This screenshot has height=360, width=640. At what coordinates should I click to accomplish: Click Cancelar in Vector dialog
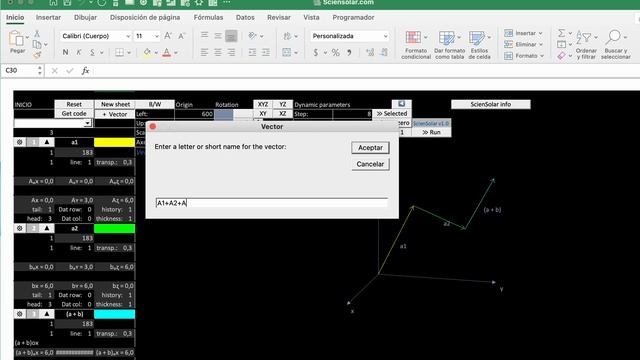click(x=370, y=164)
